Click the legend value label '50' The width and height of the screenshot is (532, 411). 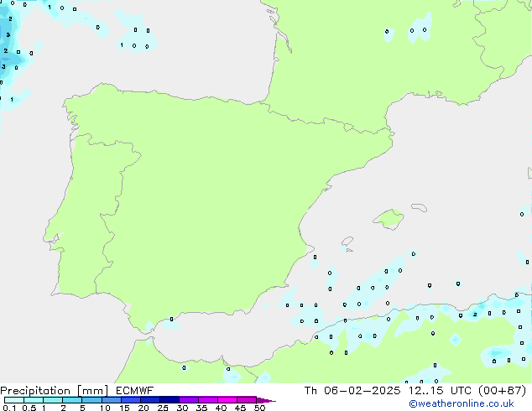point(259,408)
